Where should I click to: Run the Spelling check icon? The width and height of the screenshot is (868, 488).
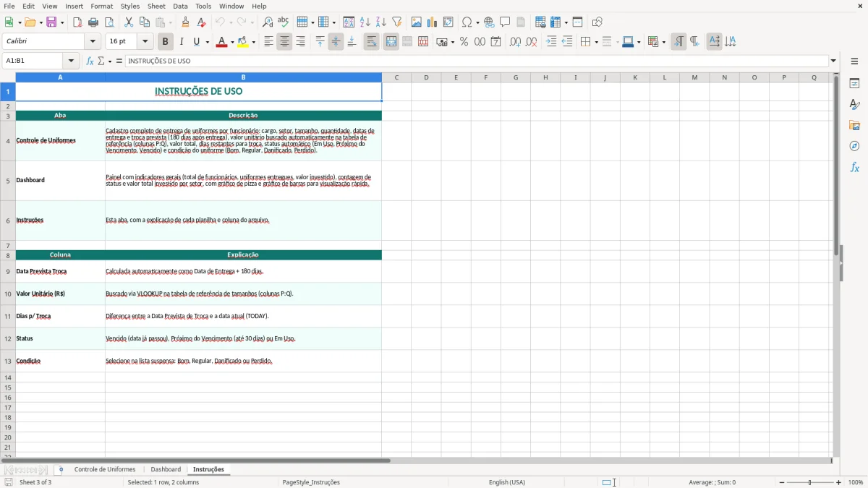(x=283, y=22)
